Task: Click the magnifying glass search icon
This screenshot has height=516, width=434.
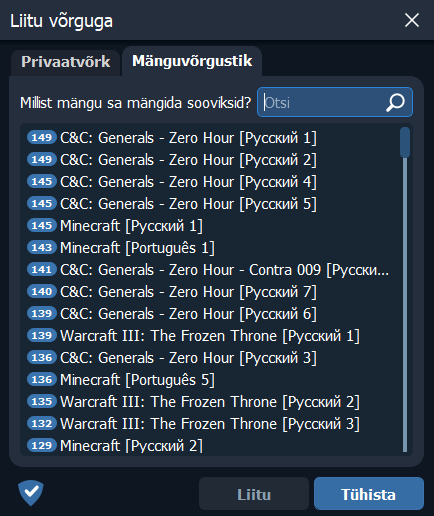Action: [395, 102]
